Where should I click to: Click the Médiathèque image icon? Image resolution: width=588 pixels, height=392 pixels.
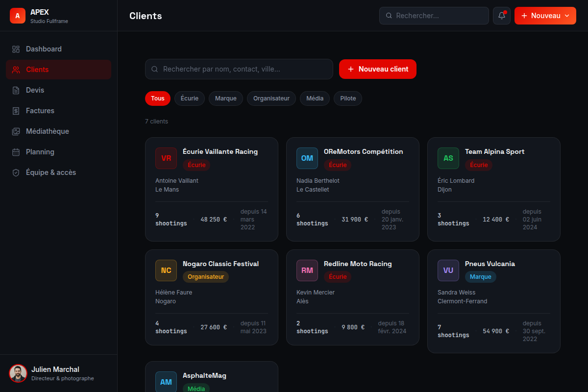(x=16, y=131)
